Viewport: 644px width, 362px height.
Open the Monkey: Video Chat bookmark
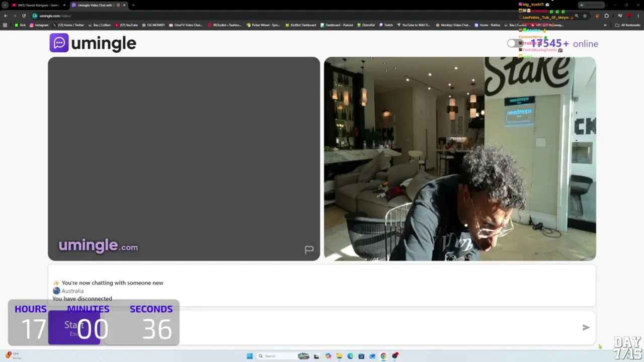453,25
